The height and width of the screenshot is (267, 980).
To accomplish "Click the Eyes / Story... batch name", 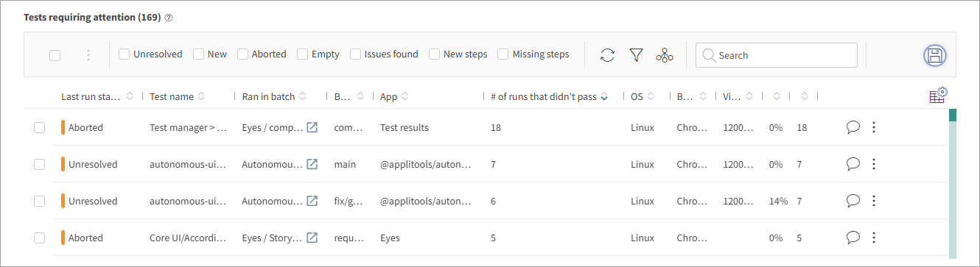I will click(272, 238).
